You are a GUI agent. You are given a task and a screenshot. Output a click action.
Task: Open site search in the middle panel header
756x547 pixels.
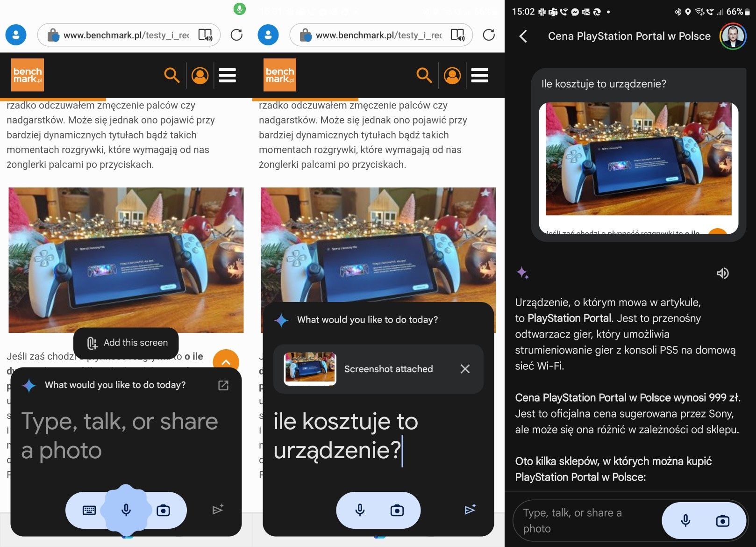click(x=424, y=75)
